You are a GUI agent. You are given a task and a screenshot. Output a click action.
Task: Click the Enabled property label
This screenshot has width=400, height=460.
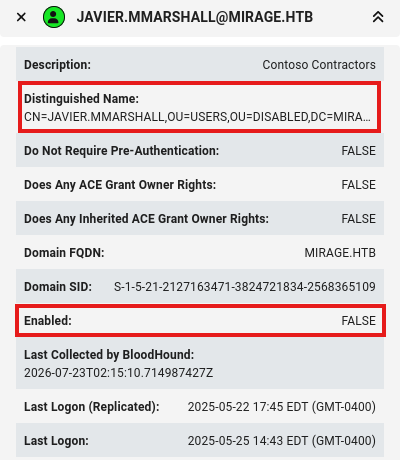tap(48, 321)
